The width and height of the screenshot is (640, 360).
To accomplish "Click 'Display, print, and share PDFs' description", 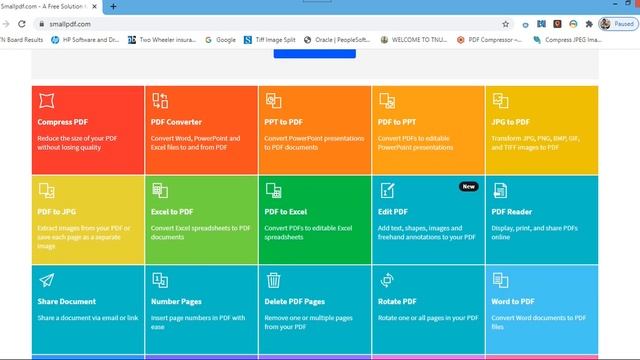I will (534, 233).
